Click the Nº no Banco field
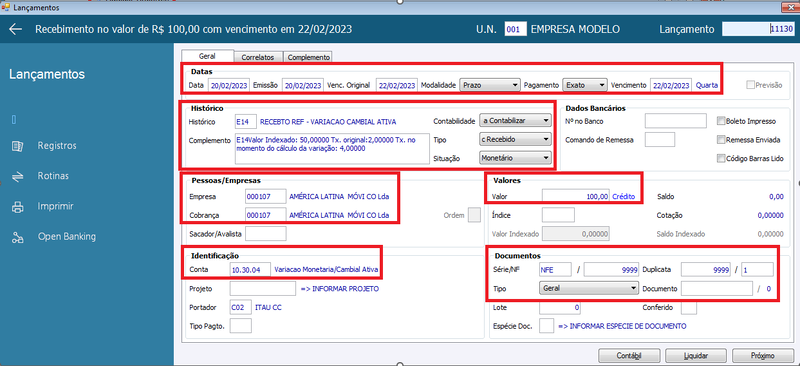 click(x=676, y=121)
